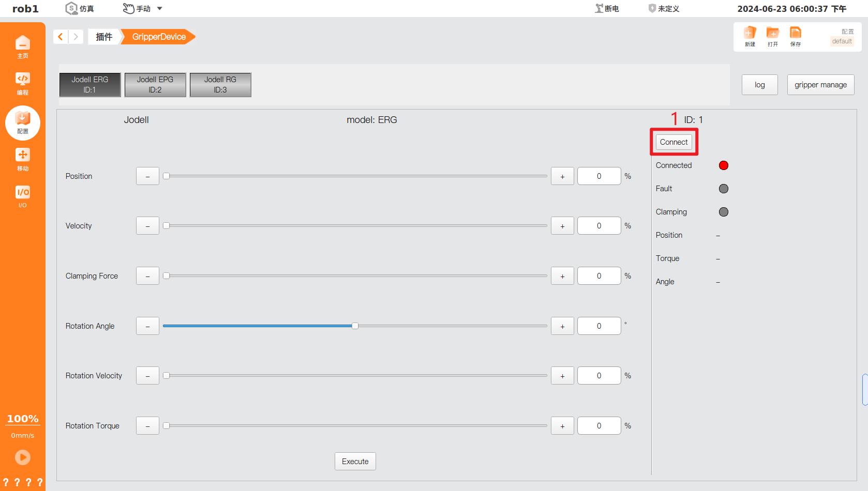Image resolution: width=868 pixels, height=491 pixels.
Task: Open the I/O panel icon
Action: [23, 196]
